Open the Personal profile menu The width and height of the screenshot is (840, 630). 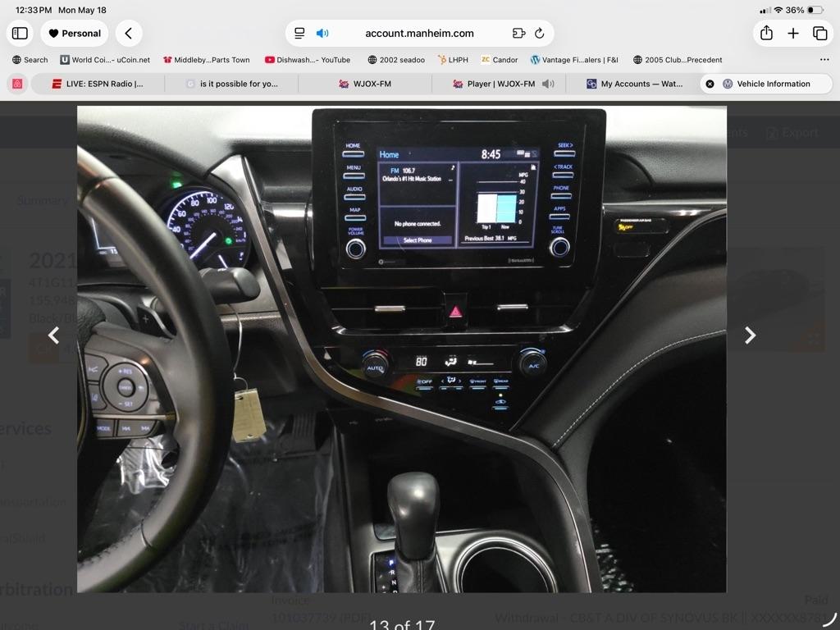[x=75, y=33]
